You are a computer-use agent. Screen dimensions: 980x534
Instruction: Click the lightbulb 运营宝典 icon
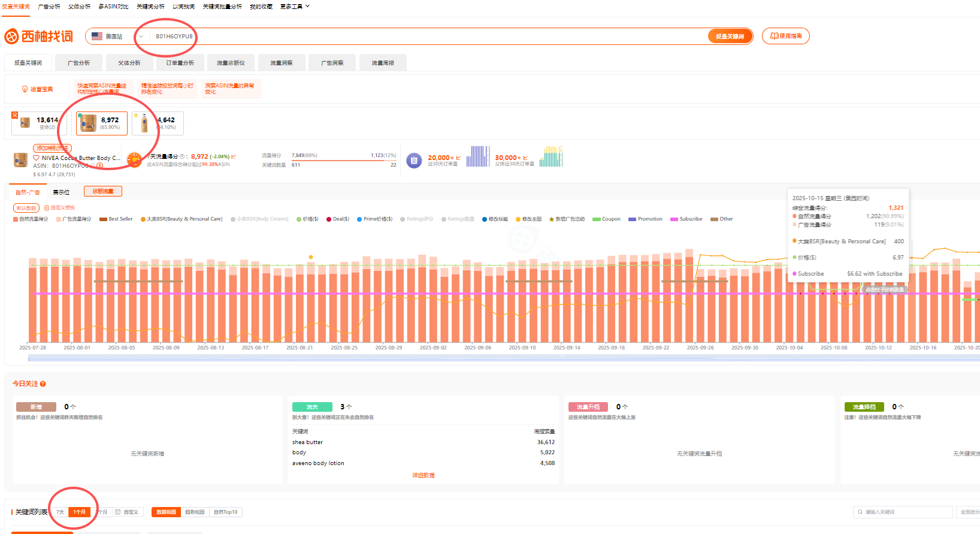click(x=25, y=89)
